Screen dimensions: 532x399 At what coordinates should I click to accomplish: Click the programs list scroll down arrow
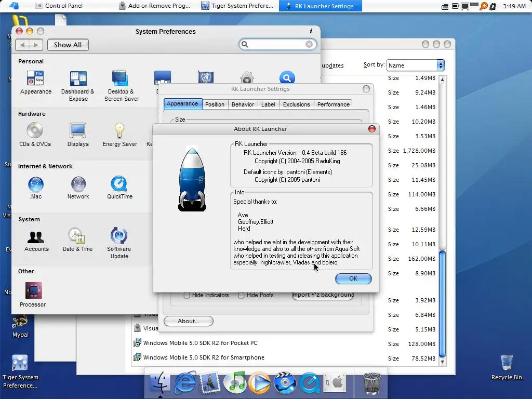(442, 362)
